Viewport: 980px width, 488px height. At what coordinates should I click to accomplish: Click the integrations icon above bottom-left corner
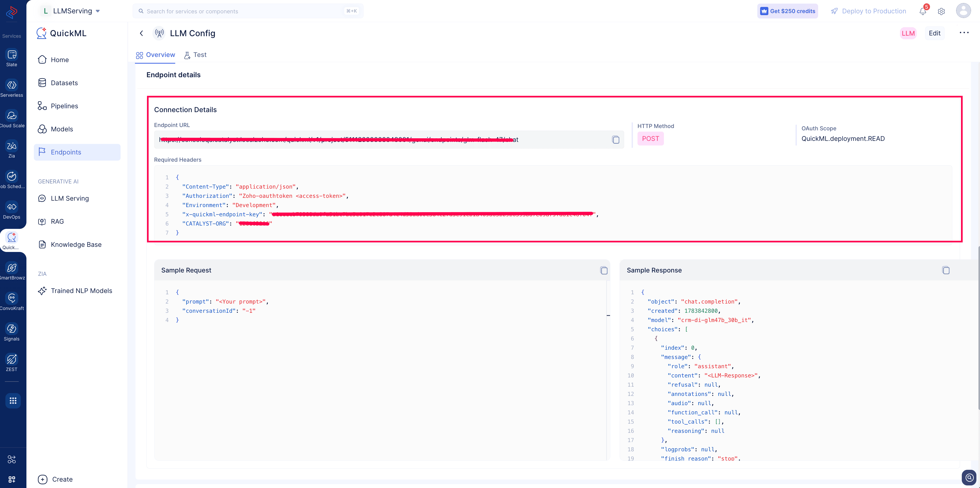12,460
